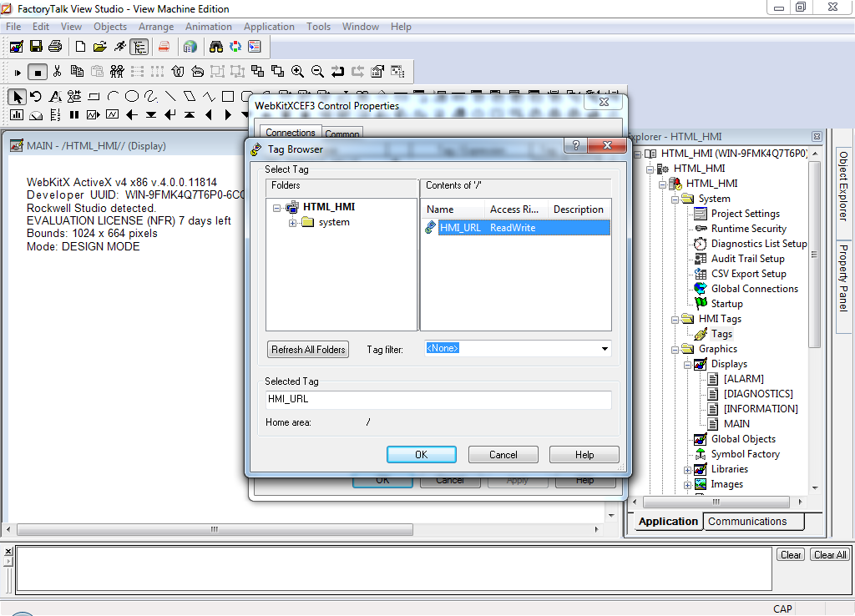Collapse the HMI Tags node in Explorer
855x616 pixels.
coord(675,320)
